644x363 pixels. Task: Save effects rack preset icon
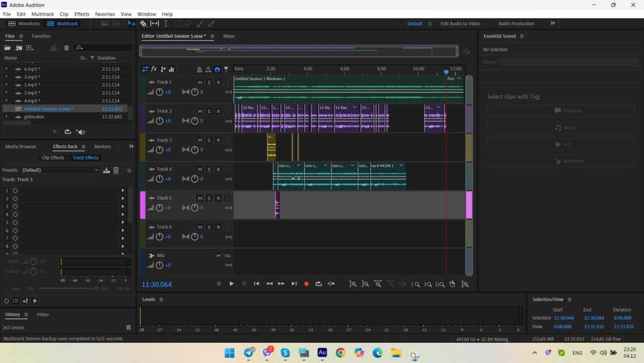(x=106, y=170)
